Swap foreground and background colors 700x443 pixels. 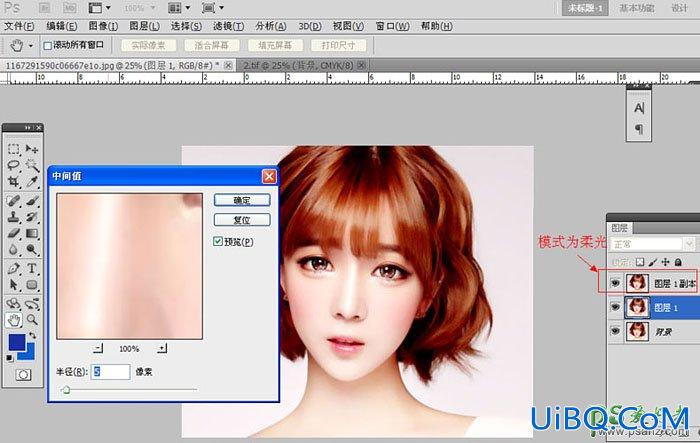(x=33, y=335)
